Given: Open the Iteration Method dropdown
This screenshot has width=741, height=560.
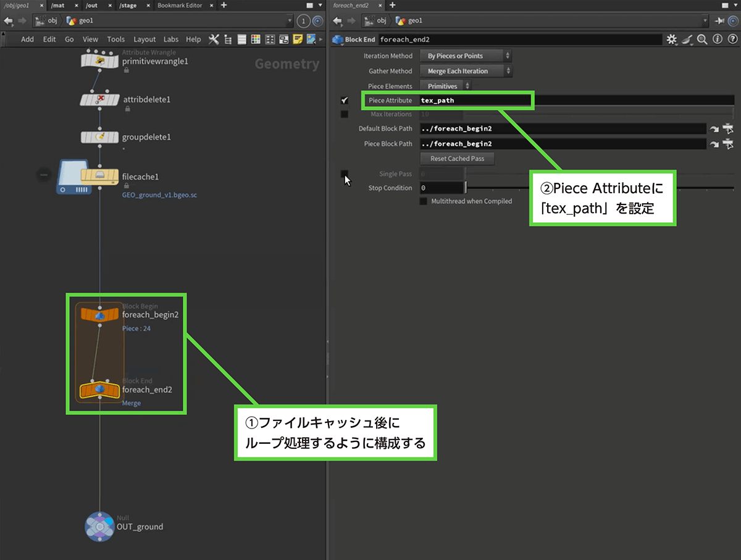Looking at the screenshot, I should click(x=466, y=56).
